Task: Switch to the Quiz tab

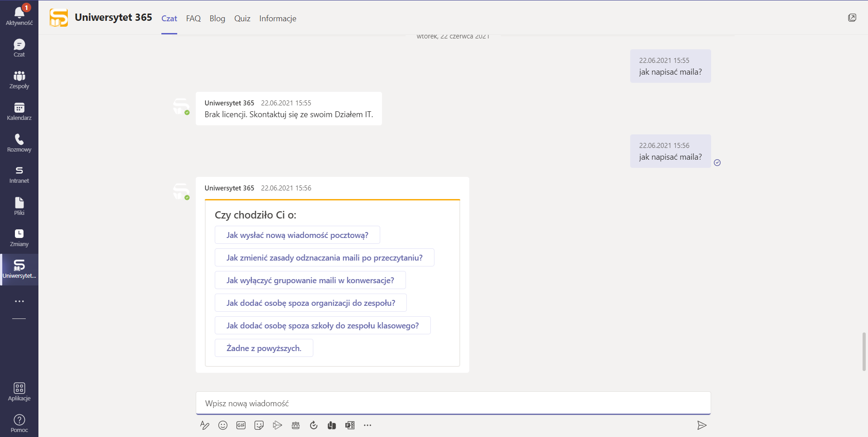Action: (x=242, y=19)
